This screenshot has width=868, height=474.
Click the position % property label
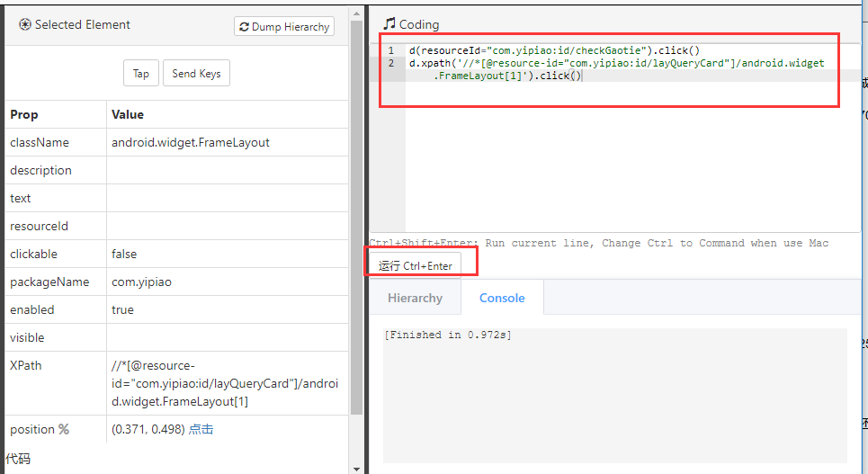tap(40, 429)
